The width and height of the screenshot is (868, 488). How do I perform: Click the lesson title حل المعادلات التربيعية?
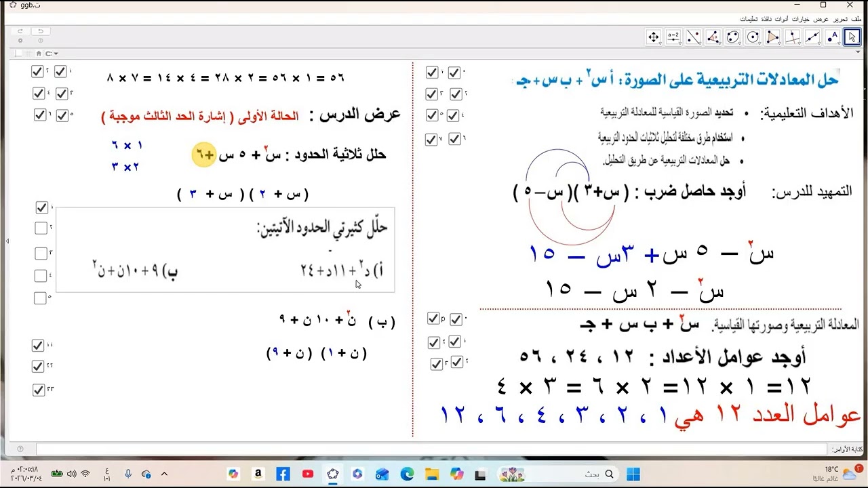point(677,80)
